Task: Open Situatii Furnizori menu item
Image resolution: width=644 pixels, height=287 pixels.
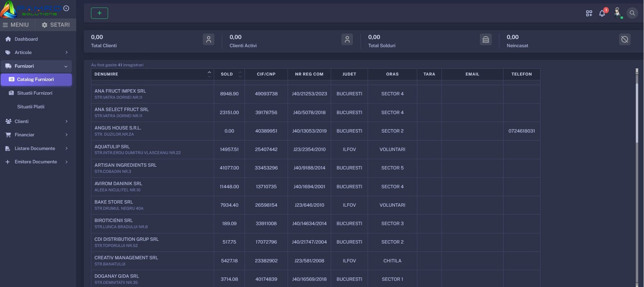Action: point(35,93)
